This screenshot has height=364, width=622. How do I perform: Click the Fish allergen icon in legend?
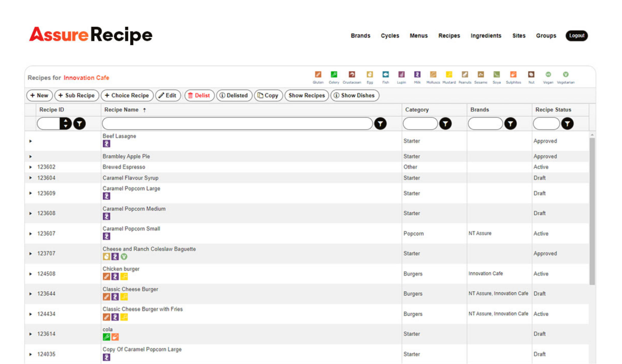coord(386,74)
